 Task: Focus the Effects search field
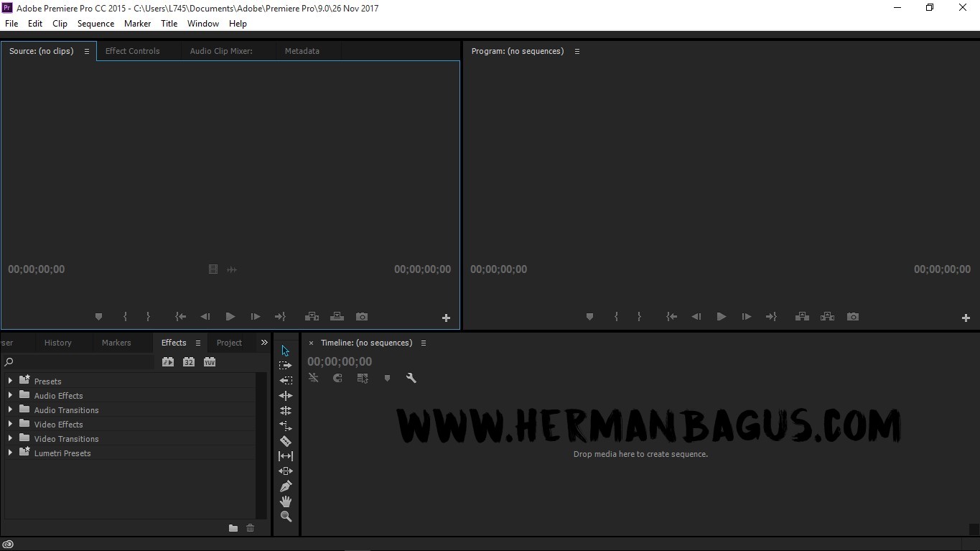(80, 362)
